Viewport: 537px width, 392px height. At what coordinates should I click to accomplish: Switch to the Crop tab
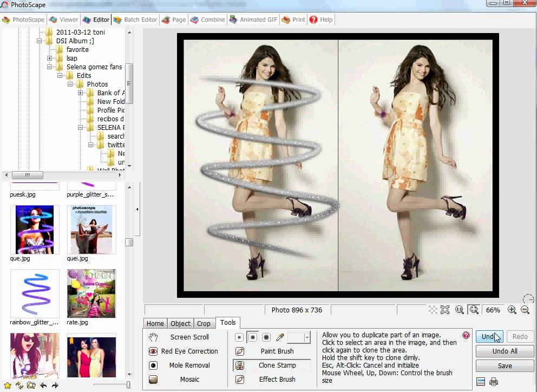(204, 323)
